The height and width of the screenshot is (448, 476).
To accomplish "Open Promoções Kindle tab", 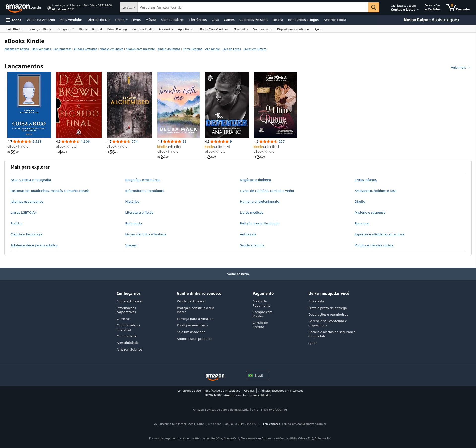I will 40,29.
